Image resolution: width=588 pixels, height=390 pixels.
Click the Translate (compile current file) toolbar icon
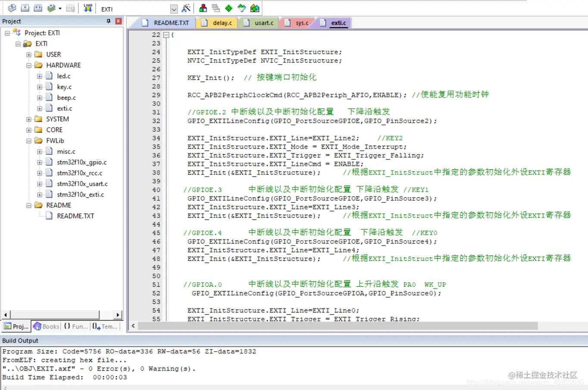click(x=12, y=8)
